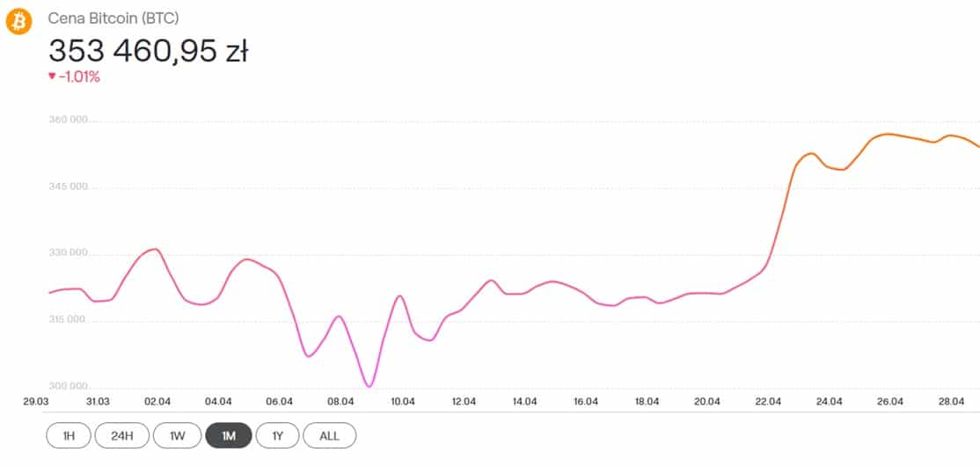This screenshot has width=980, height=466.
Task: Click the 353 460,95 zł price value
Action: pyautogui.click(x=148, y=51)
